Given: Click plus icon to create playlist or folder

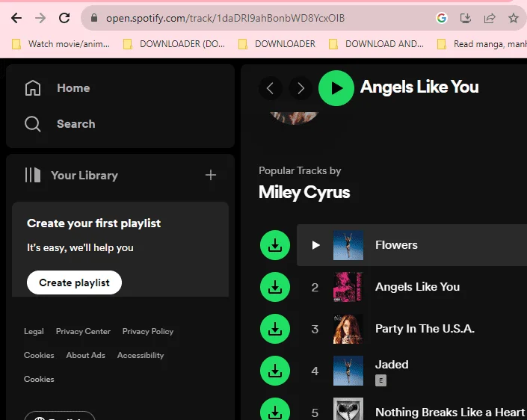Looking at the screenshot, I should (x=211, y=175).
